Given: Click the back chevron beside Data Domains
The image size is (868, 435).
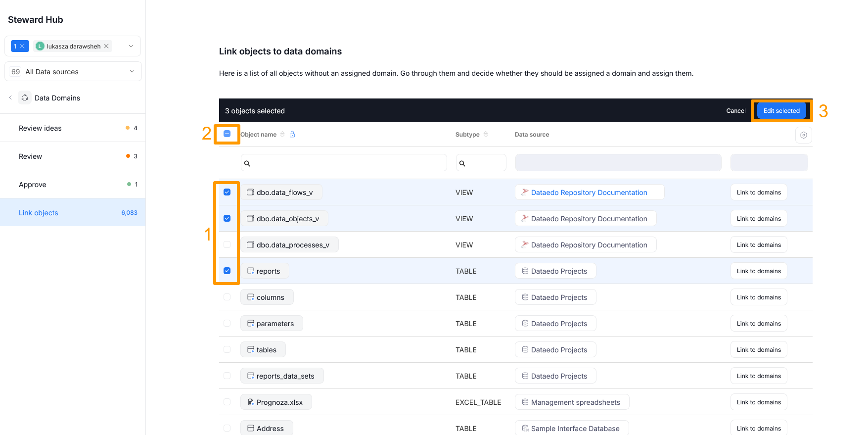Looking at the screenshot, I should pyautogui.click(x=10, y=98).
